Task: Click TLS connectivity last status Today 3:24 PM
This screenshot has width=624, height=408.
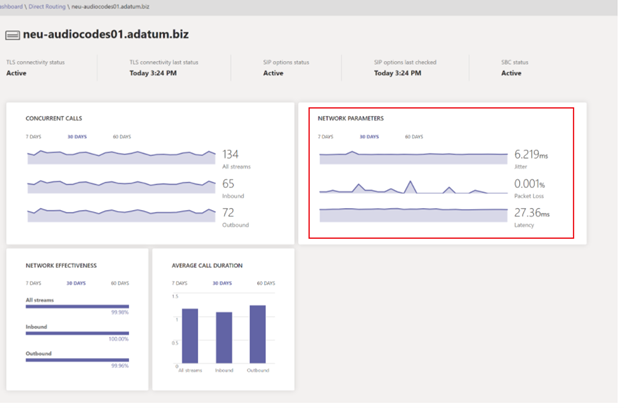Action: tap(153, 73)
